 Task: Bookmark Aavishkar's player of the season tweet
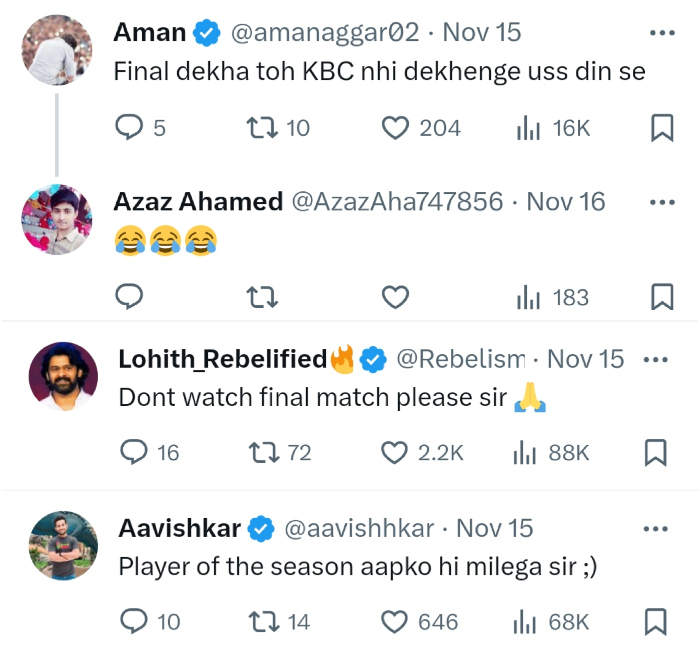point(655,622)
